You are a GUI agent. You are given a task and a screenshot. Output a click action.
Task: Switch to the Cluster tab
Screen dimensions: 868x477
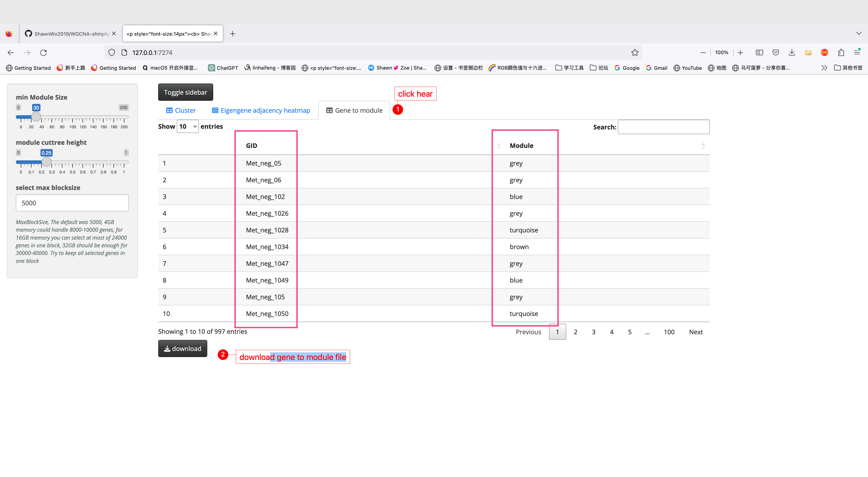181,110
